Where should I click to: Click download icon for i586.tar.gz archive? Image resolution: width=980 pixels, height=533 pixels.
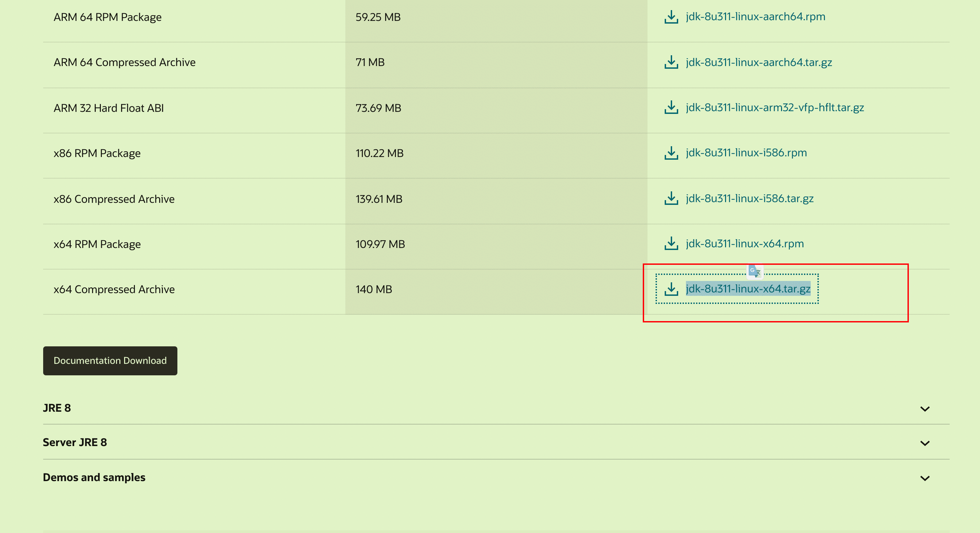(x=671, y=198)
